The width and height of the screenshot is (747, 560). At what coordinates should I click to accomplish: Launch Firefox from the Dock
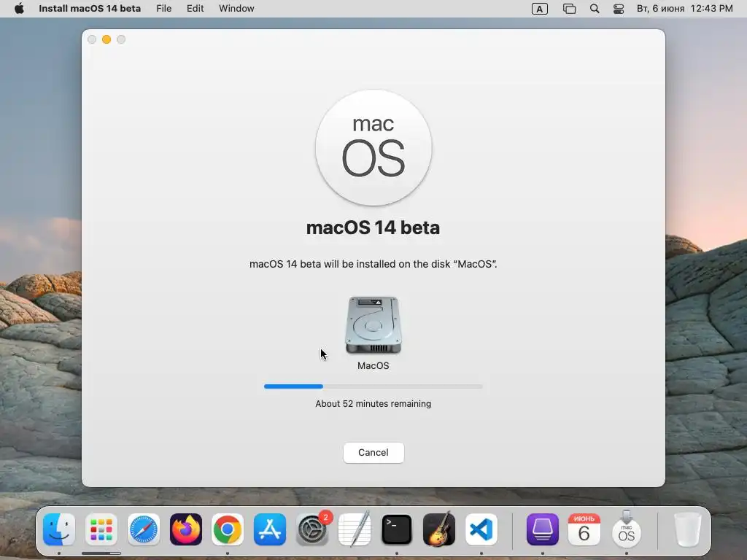186,529
